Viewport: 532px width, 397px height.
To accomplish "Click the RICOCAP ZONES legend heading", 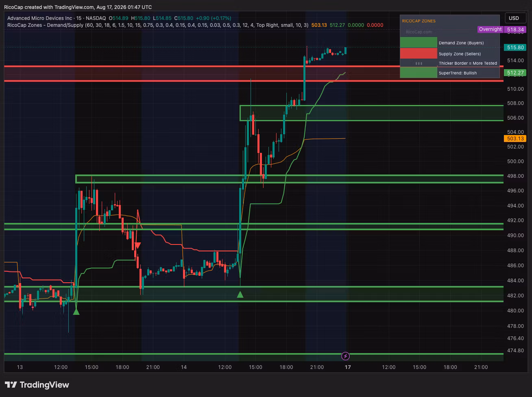I will (x=419, y=21).
